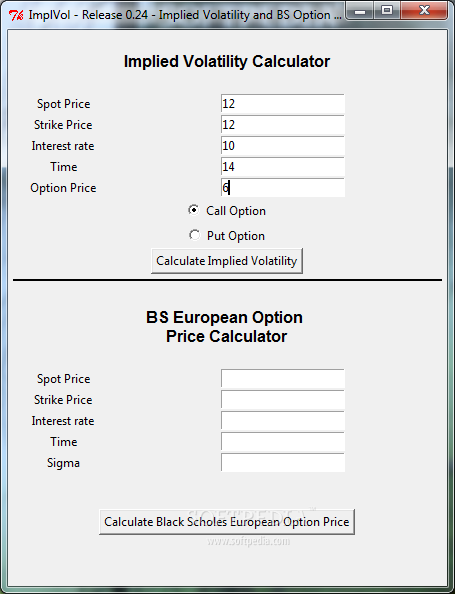Select the Call Option radio button

click(x=194, y=210)
